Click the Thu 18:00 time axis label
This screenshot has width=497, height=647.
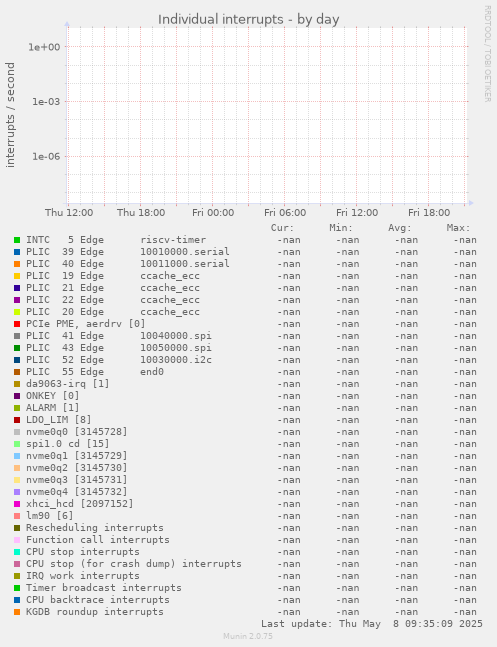coord(141,213)
